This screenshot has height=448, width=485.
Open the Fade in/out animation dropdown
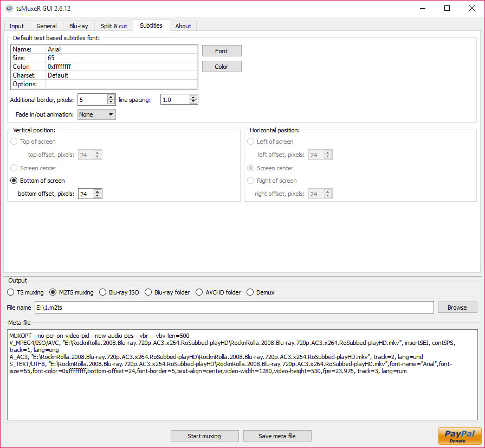coord(96,114)
